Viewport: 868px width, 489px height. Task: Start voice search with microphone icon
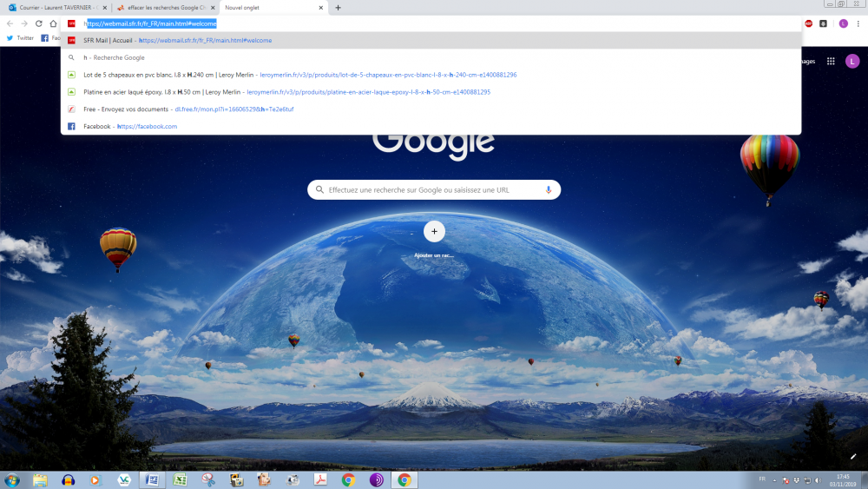tap(548, 190)
